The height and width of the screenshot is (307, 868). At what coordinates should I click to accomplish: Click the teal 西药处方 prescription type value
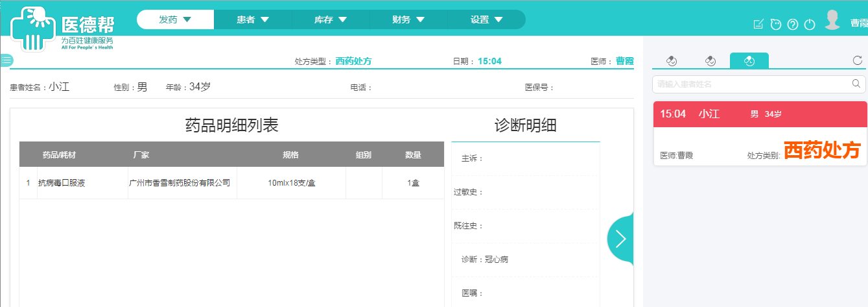(x=353, y=61)
